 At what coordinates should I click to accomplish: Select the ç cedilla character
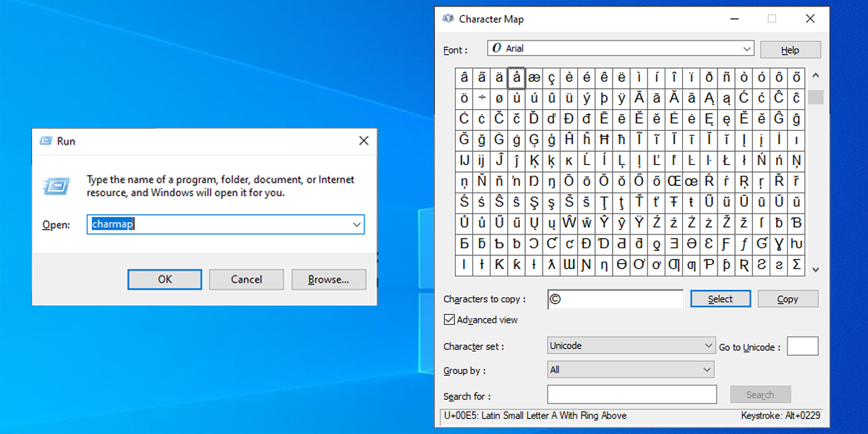tap(551, 77)
